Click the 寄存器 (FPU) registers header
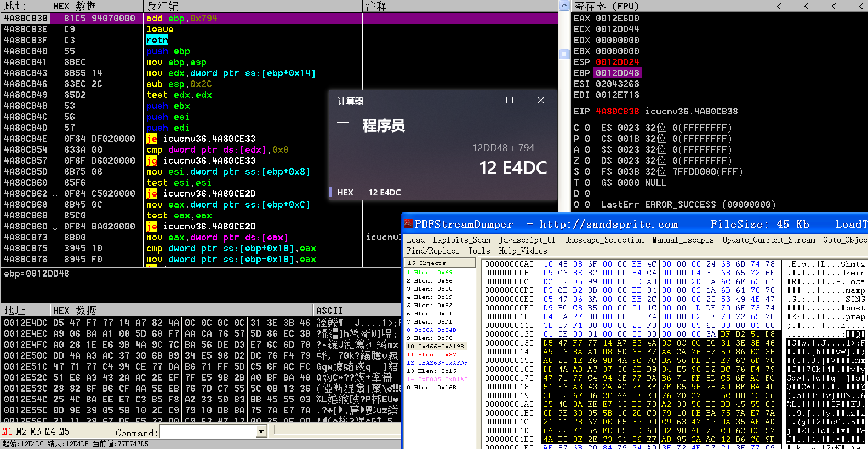 [x=606, y=6]
